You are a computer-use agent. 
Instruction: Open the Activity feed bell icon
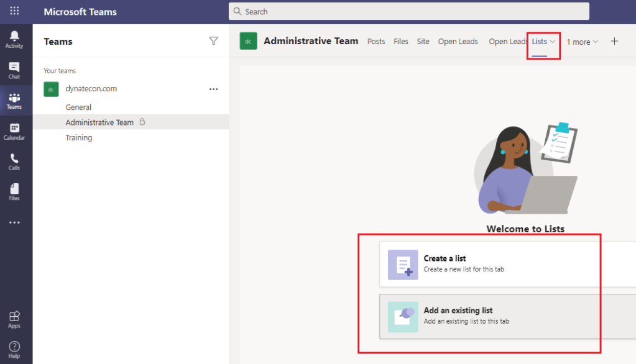click(x=14, y=39)
